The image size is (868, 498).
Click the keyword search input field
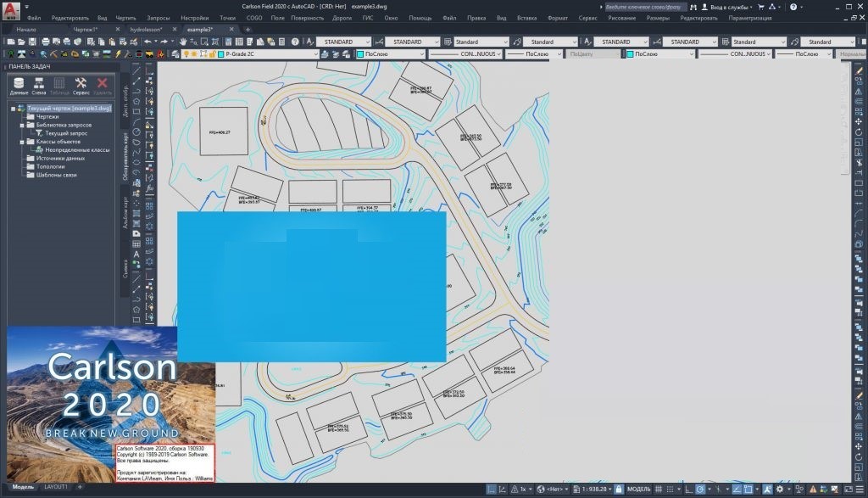tap(645, 7)
